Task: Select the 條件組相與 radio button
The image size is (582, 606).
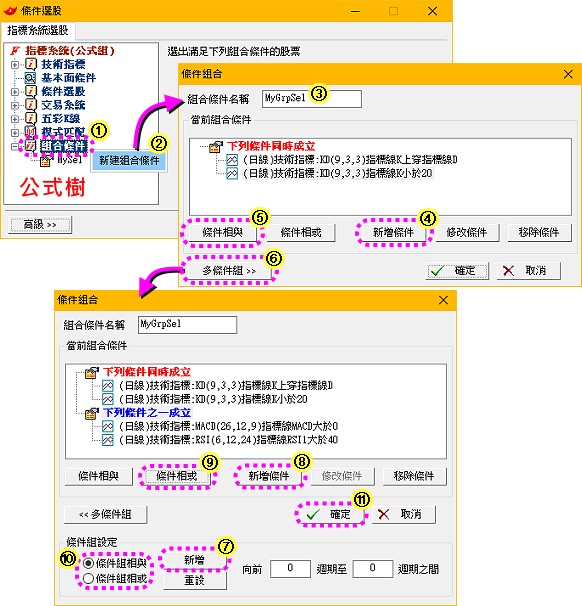Action: [x=88, y=563]
